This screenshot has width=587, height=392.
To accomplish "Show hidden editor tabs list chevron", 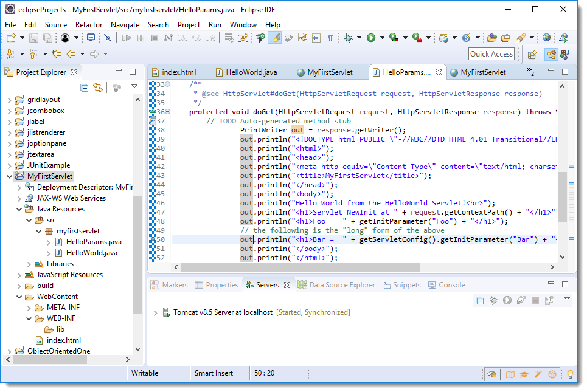I will pyautogui.click(x=530, y=71).
